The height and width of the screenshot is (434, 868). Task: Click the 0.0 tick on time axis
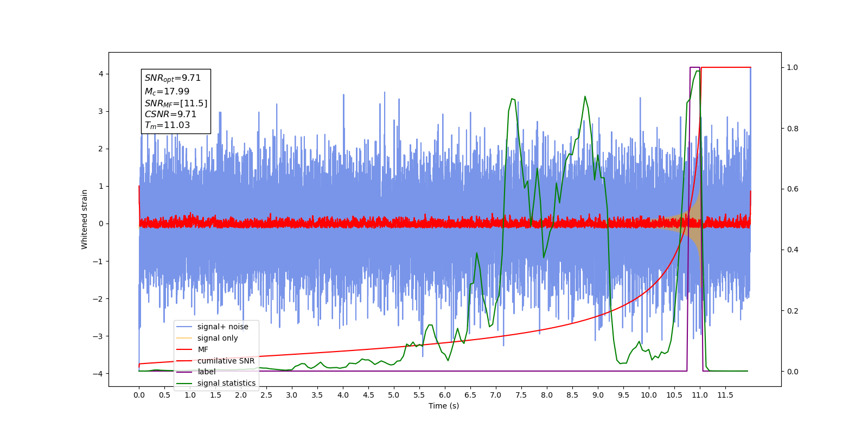point(139,395)
